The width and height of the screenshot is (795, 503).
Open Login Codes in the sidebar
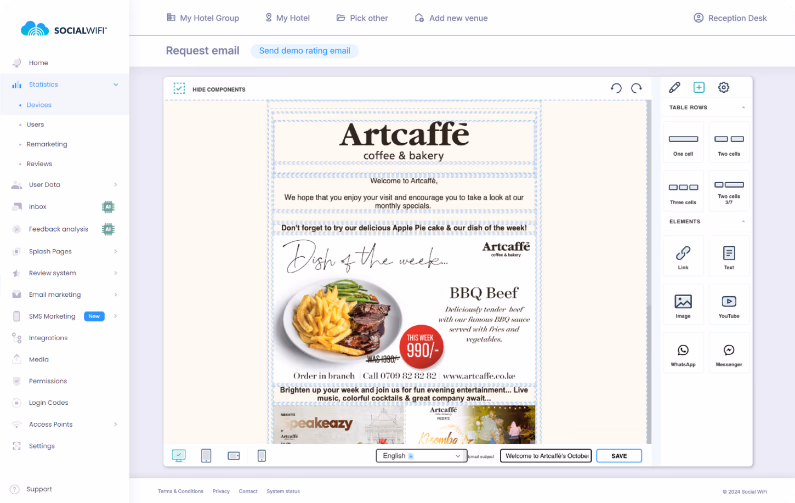48,403
